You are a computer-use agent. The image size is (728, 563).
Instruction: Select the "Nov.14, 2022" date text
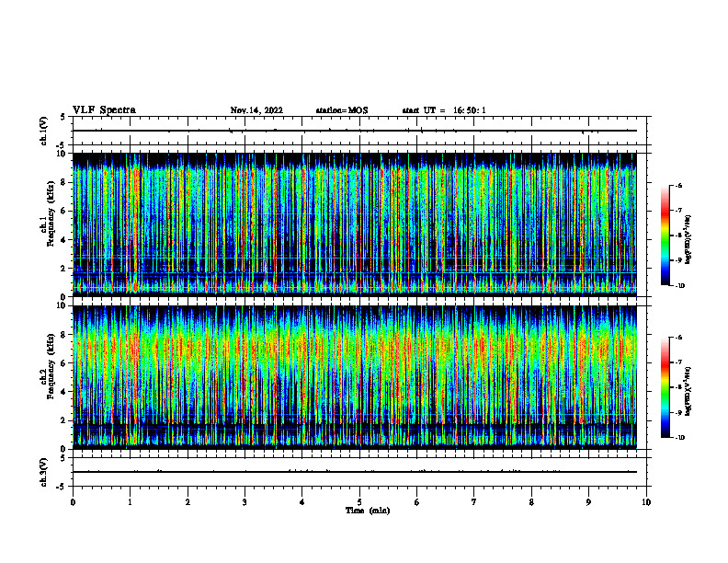(x=256, y=110)
